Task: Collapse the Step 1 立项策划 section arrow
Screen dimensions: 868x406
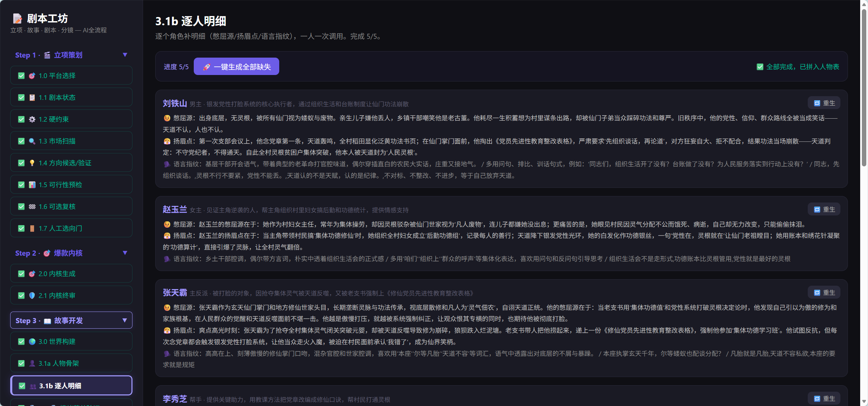Action: pyautogui.click(x=125, y=55)
